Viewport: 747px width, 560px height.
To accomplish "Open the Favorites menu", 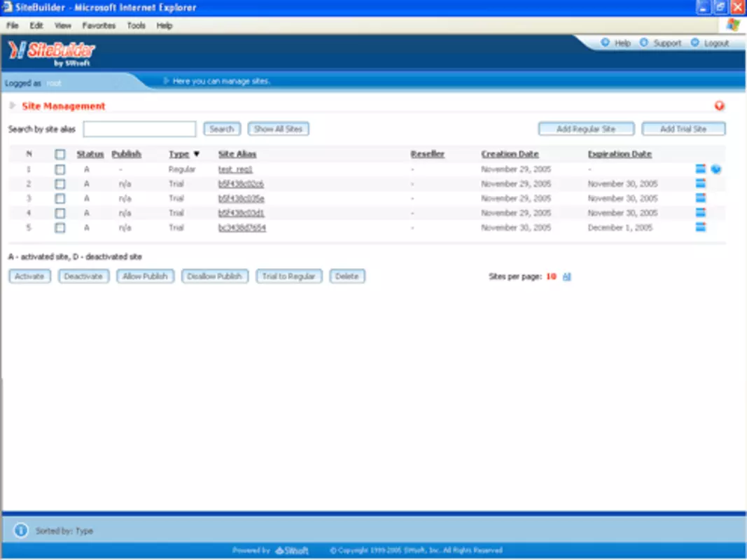I will [x=99, y=26].
